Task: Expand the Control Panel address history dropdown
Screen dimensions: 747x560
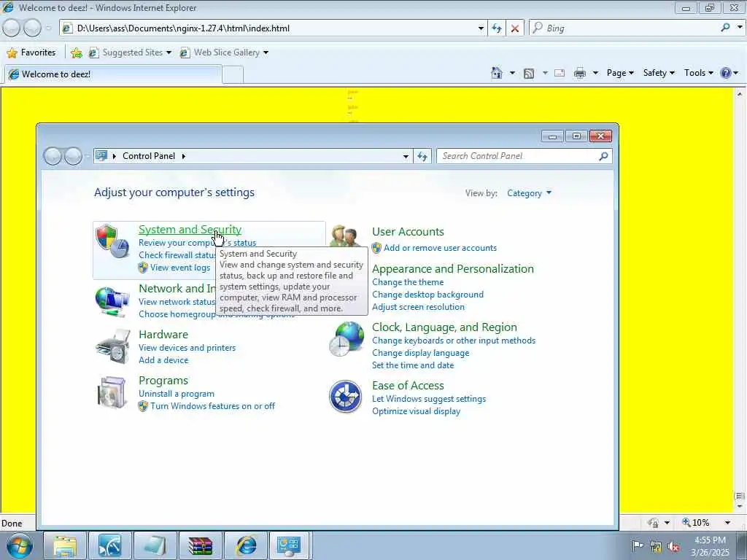Action: (x=406, y=156)
